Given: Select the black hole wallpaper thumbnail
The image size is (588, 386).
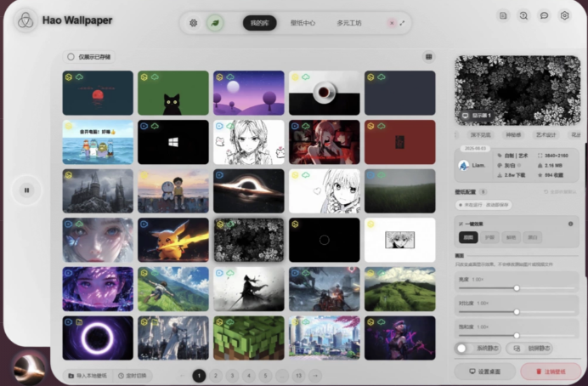Looking at the screenshot, I should [249, 191].
